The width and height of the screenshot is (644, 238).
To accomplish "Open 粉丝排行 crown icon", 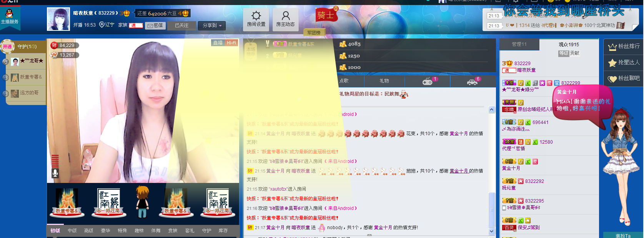I will pos(612,47).
